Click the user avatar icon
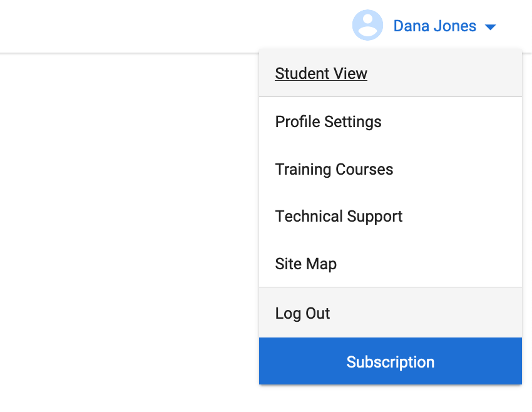The image size is (532, 412). click(367, 25)
